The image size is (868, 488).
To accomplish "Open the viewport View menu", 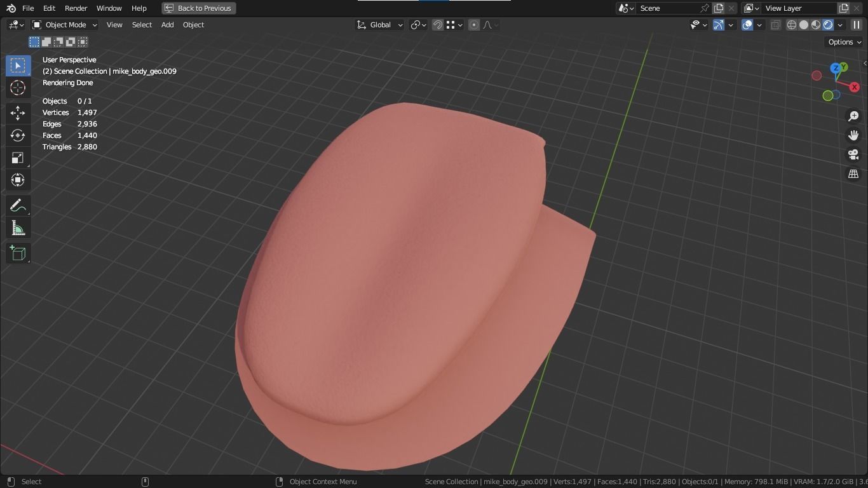I will coord(114,25).
